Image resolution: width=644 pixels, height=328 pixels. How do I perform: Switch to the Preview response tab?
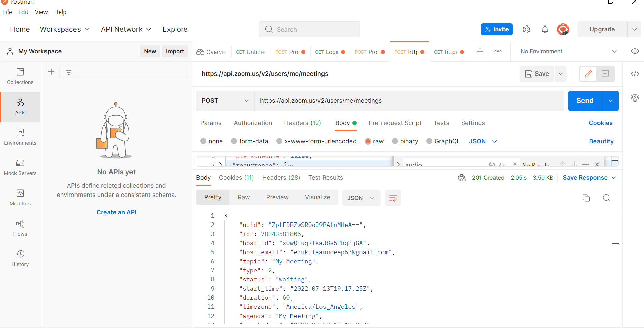[x=277, y=197]
